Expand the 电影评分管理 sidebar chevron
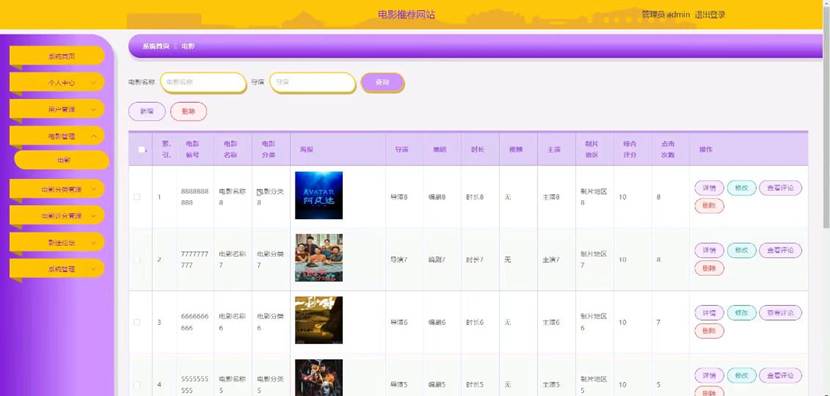Viewport: 830px width, 396px height. [93, 215]
